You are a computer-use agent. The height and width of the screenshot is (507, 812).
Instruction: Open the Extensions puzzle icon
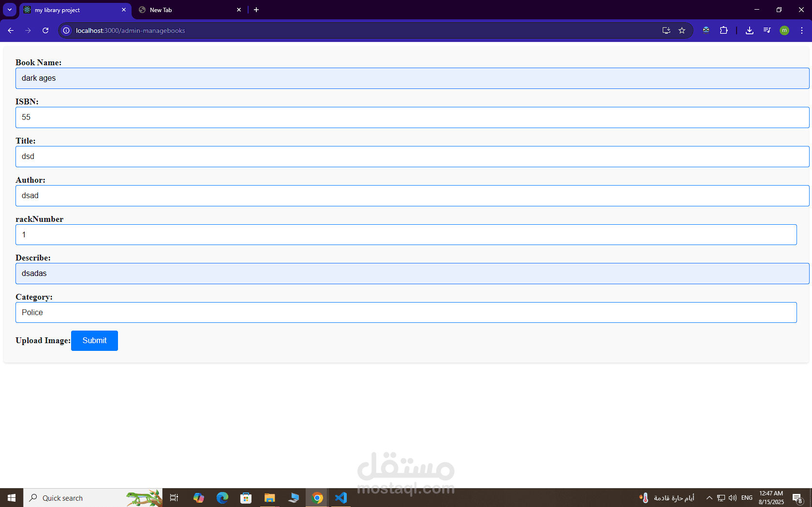[x=723, y=30]
